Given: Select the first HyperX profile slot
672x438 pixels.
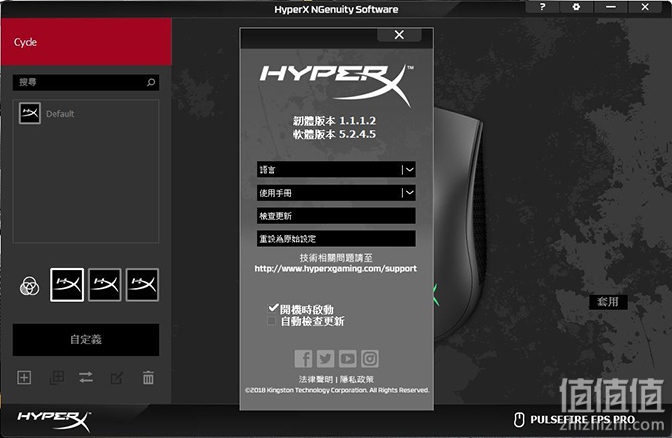Looking at the screenshot, I should (x=67, y=285).
